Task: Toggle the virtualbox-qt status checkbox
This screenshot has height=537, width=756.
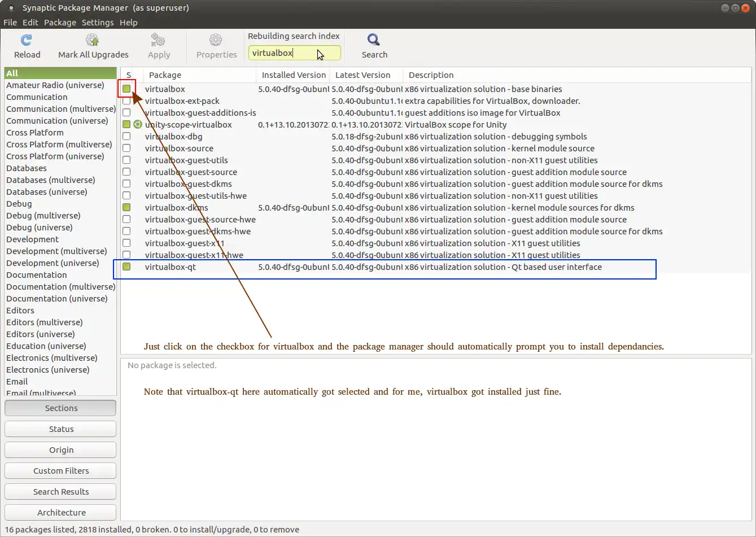Action: (x=126, y=267)
